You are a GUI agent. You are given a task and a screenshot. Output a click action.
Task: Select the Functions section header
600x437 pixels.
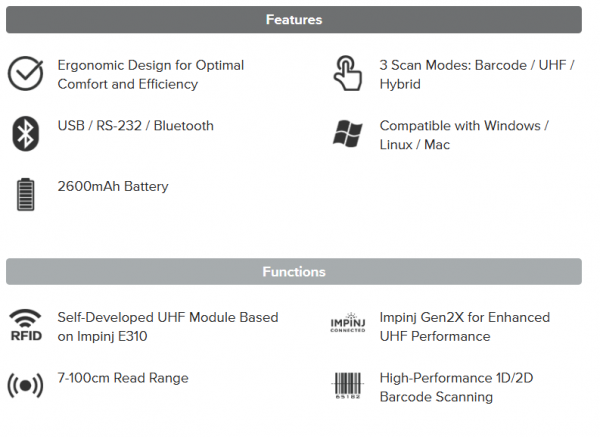(294, 272)
